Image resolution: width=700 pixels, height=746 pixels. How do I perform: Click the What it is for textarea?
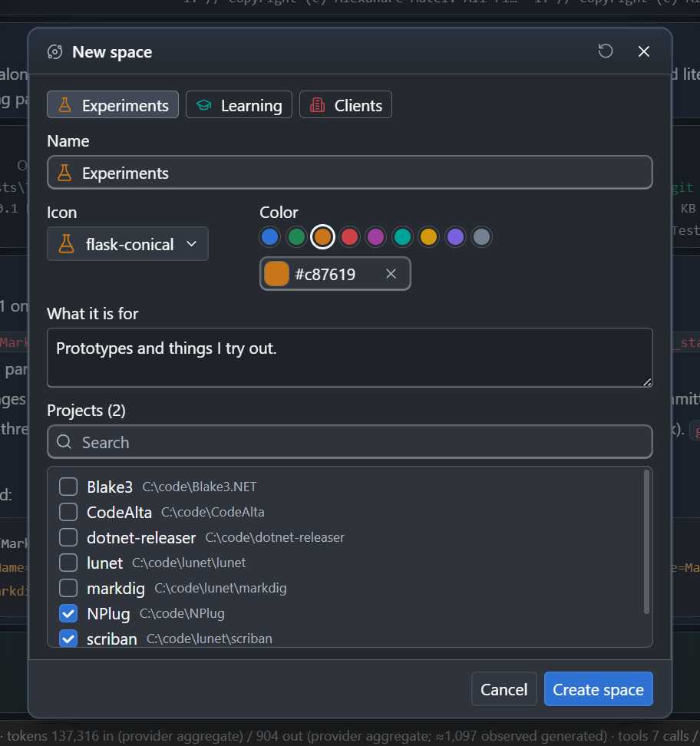[350, 358]
